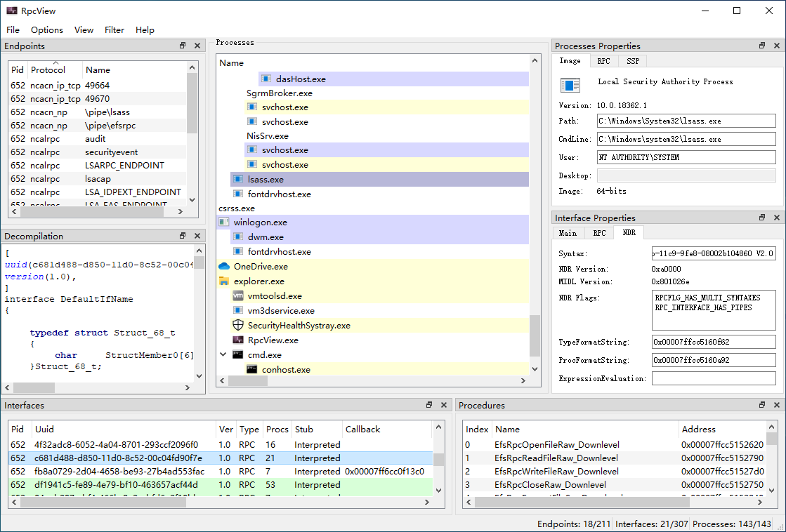Float the Endpoints panel
The width and height of the screenshot is (786, 532).
pyautogui.click(x=183, y=46)
